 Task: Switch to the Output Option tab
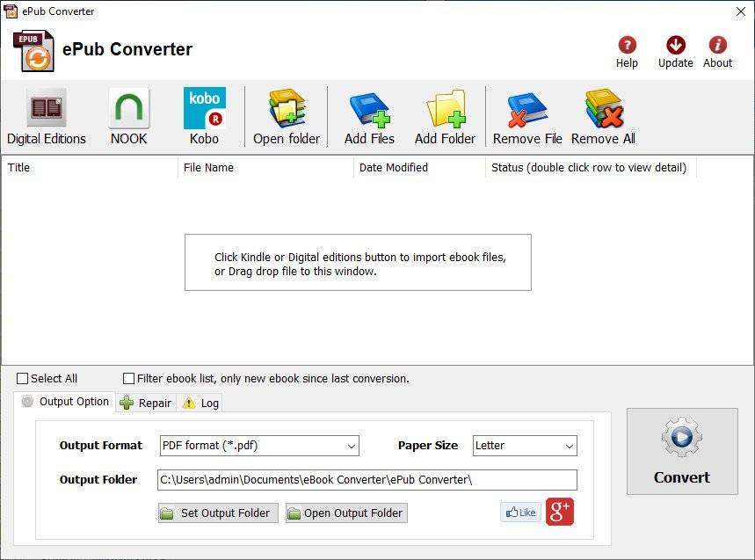pos(66,402)
